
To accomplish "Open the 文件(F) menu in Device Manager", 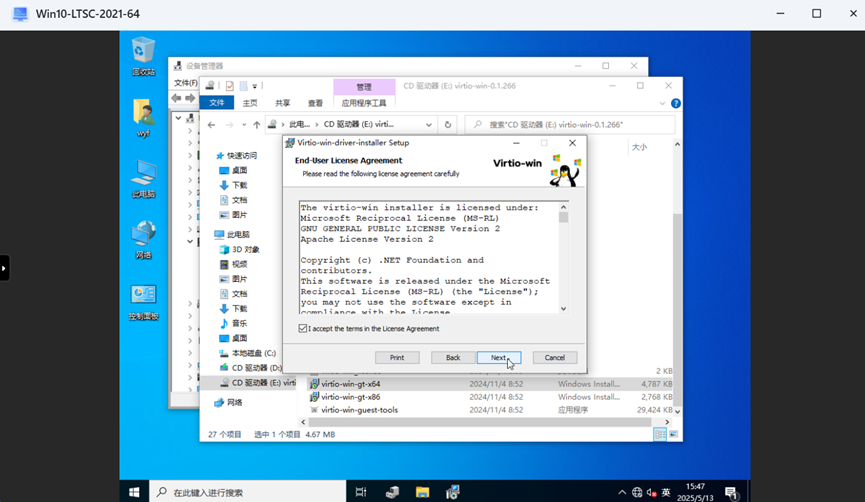I will pos(186,83).
